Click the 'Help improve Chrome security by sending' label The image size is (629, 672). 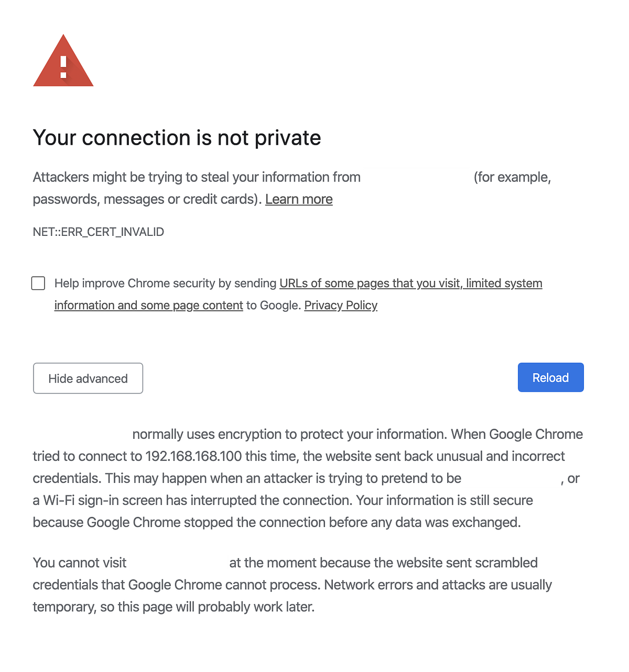click(x=166, y=283)
